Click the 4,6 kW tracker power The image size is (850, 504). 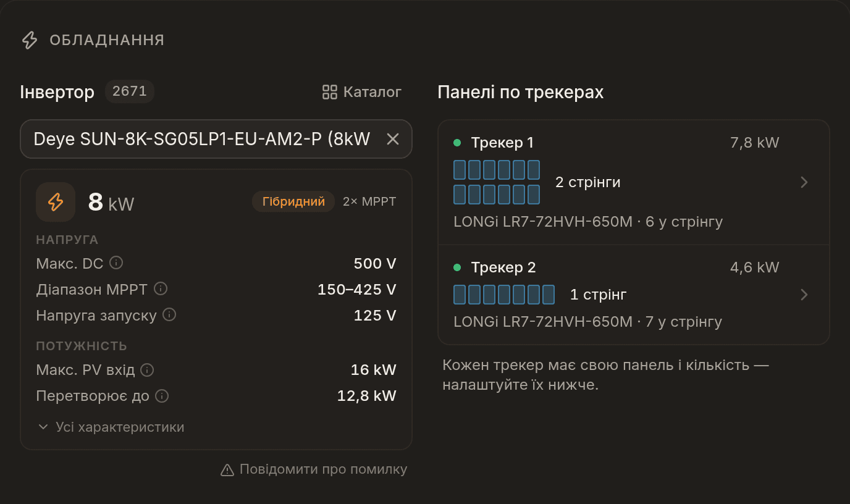755,267
